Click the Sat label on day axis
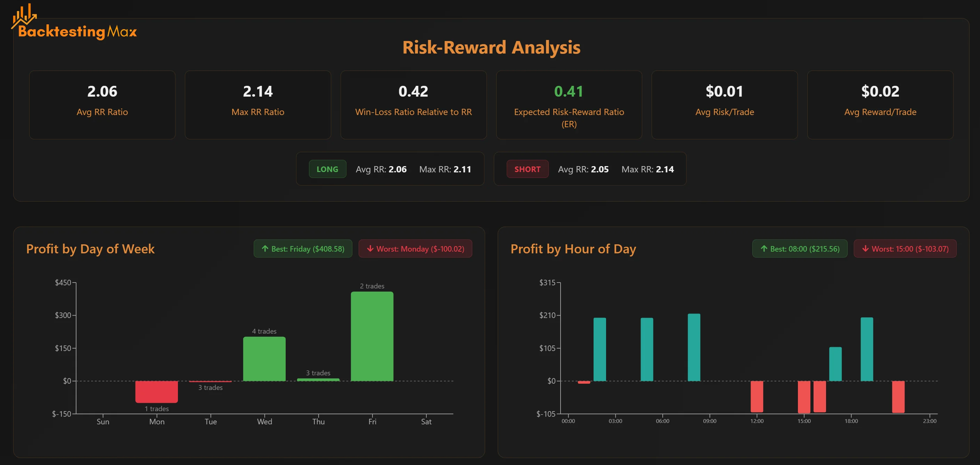This screenshot has width=980, height=465. [426, 422]
